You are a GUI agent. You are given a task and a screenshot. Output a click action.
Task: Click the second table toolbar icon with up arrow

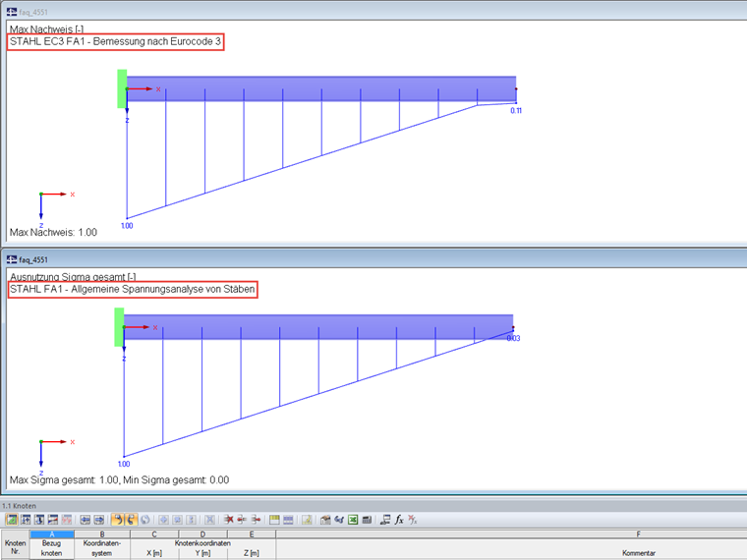click(x=26, y=520)
